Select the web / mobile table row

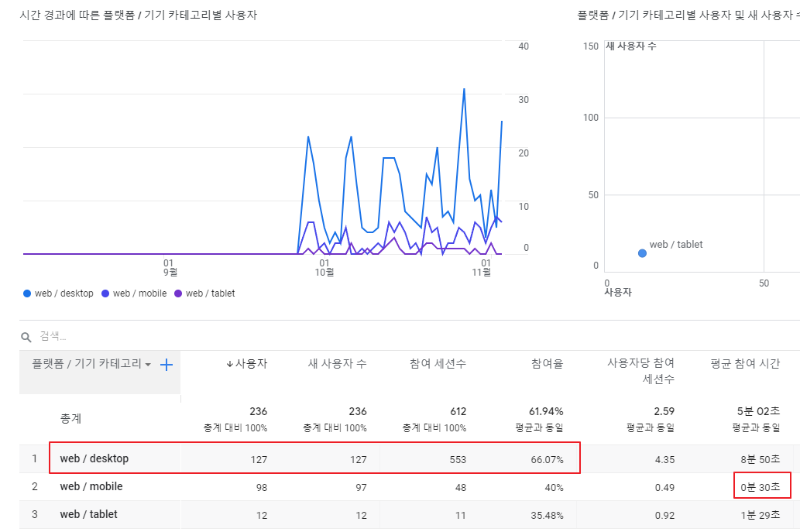click(x=410, y=486)
